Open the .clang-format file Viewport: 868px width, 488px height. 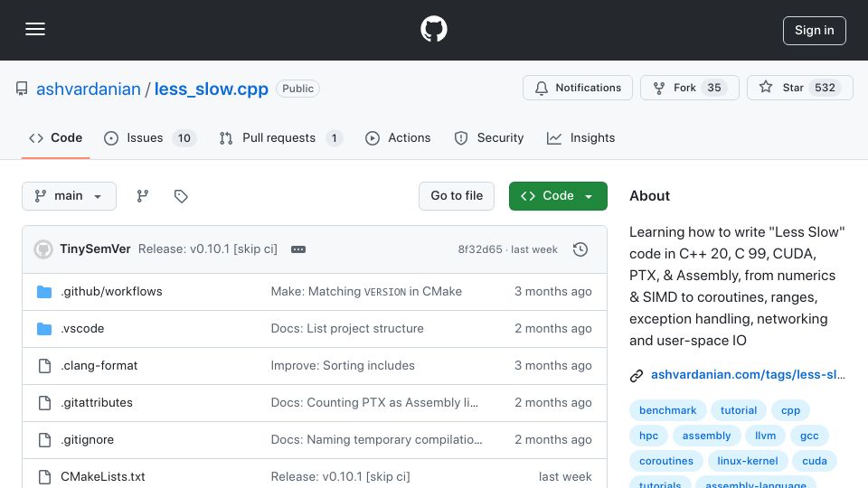pos(99,366)
